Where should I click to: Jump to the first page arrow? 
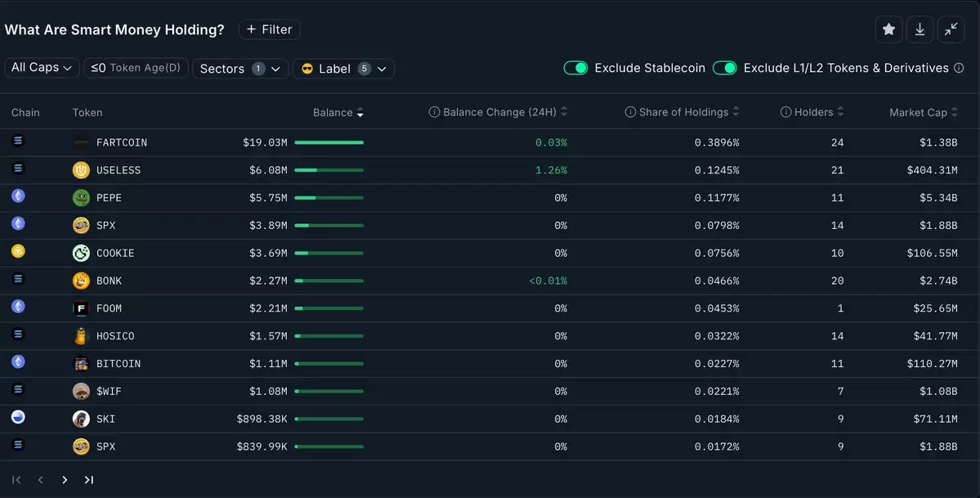[16, 480]
